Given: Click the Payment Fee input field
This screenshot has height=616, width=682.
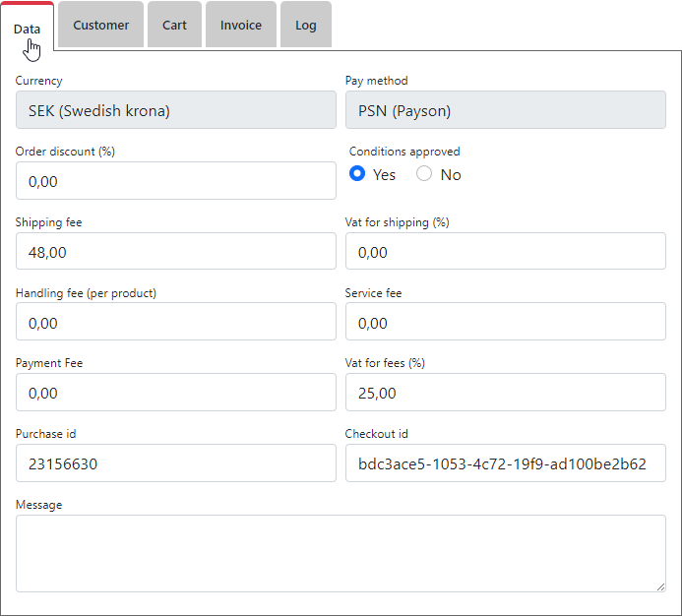Looking at the screenshot, I should pos(176,393).
